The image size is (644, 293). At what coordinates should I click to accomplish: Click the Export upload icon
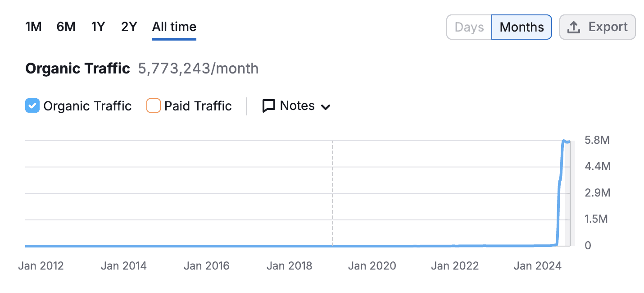tap(574, 27)
